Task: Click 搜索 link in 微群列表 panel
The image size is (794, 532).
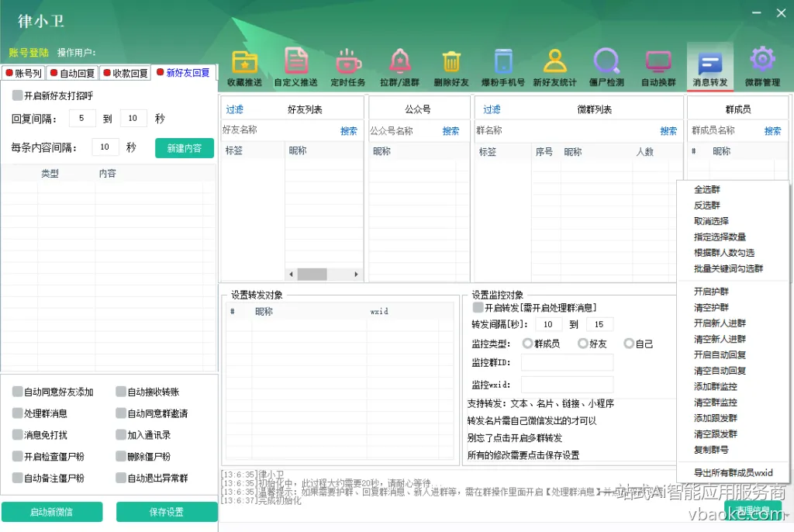Action: [x=668, y=131]
